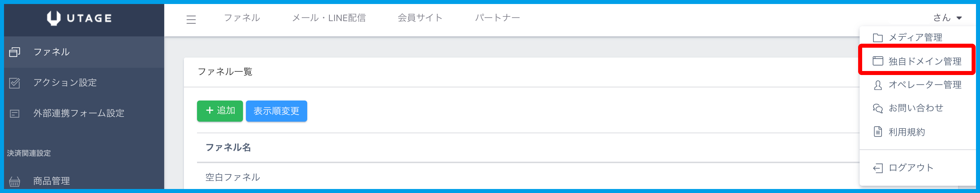
Task: Open the 会員サイト top menu
Action: tap(420, 18)
